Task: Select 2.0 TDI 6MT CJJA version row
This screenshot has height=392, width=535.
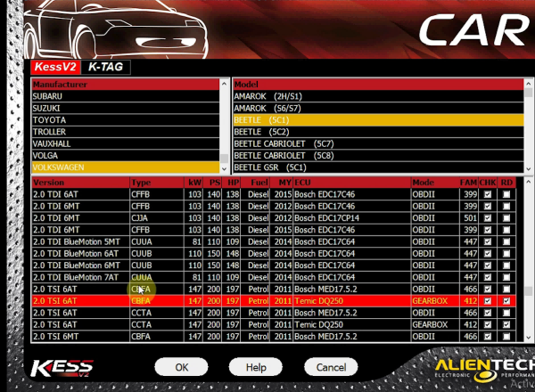Action: (x=274, y=218)
